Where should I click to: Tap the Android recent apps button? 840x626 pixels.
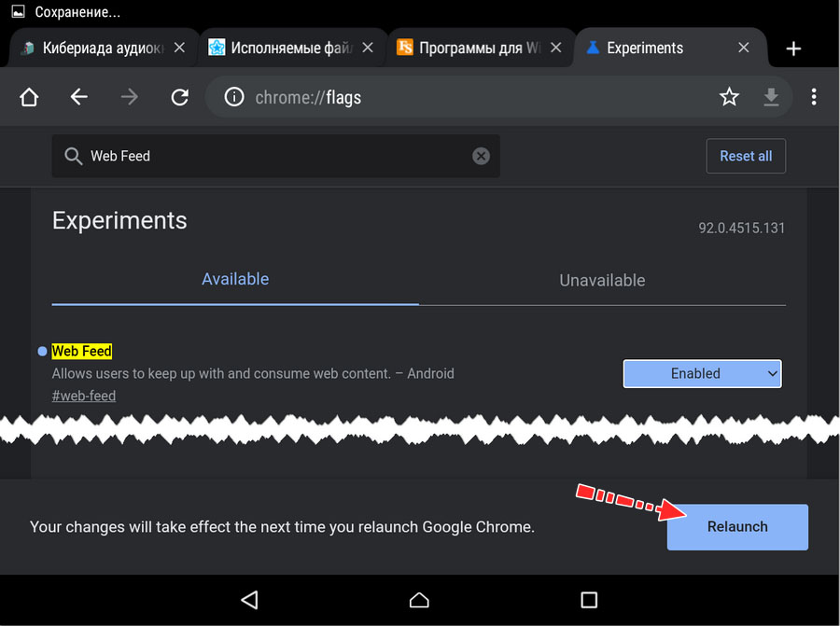tap(589, 600)
